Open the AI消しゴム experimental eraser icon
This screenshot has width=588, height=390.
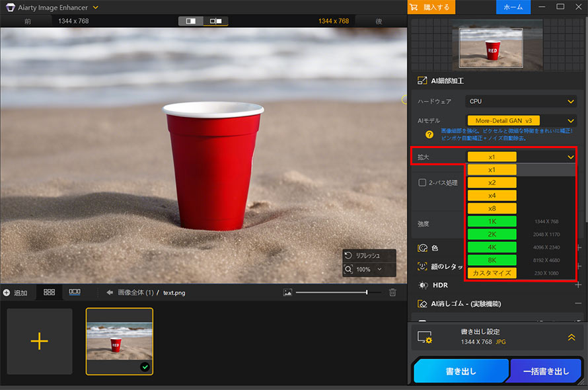pyautogui.click(x=421, y=304)
